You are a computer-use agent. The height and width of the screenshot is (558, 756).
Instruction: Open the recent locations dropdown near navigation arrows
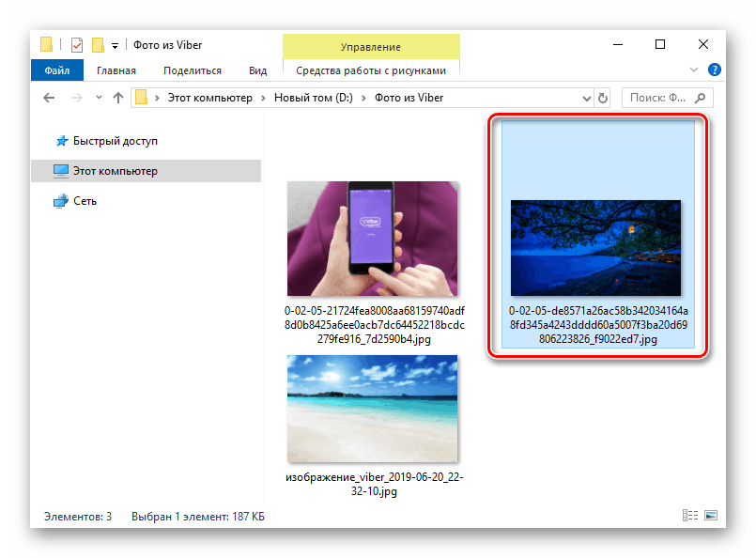pyautogui.click(x=98, y=97)
